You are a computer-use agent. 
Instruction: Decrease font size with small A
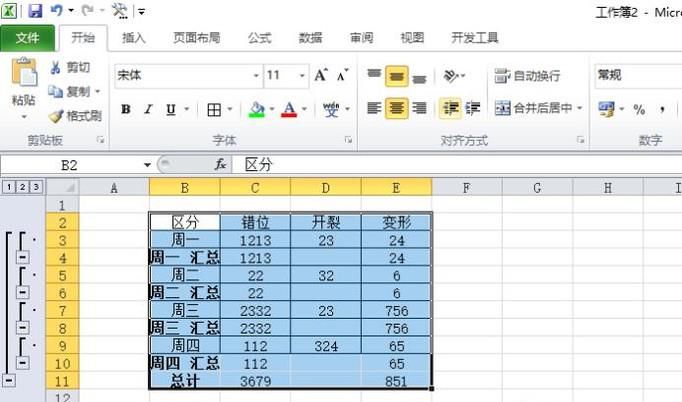[342, 75]
